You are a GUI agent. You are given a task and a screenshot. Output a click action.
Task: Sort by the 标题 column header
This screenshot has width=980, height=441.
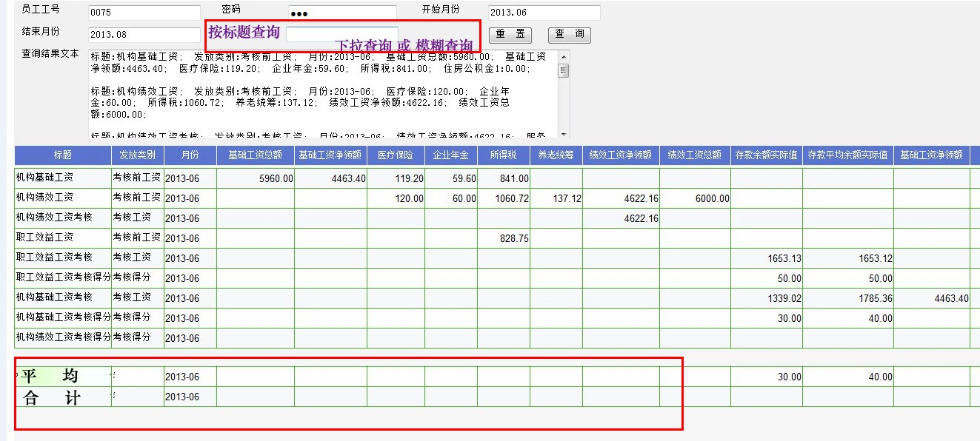[x=62, y=155]
